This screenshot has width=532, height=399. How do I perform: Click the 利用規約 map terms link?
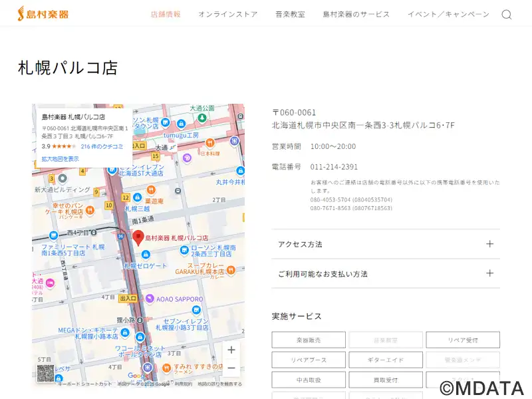coord(184,384)
